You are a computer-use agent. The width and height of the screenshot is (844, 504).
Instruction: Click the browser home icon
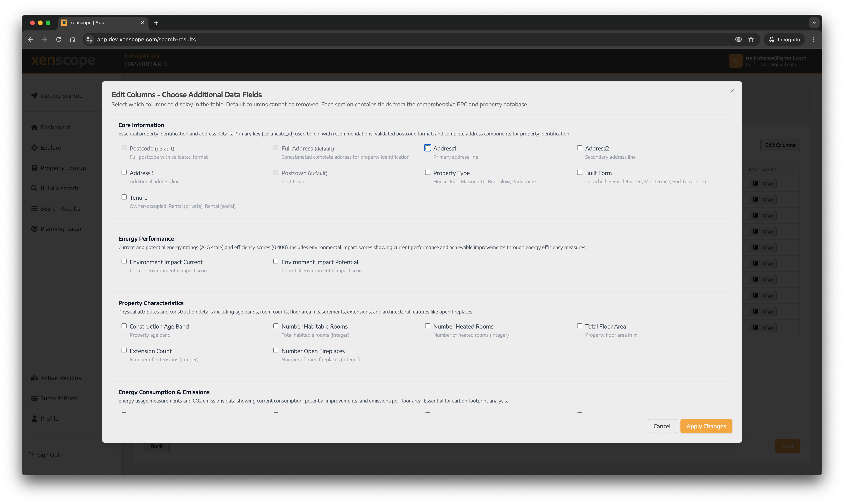click(x=72, y=39)
